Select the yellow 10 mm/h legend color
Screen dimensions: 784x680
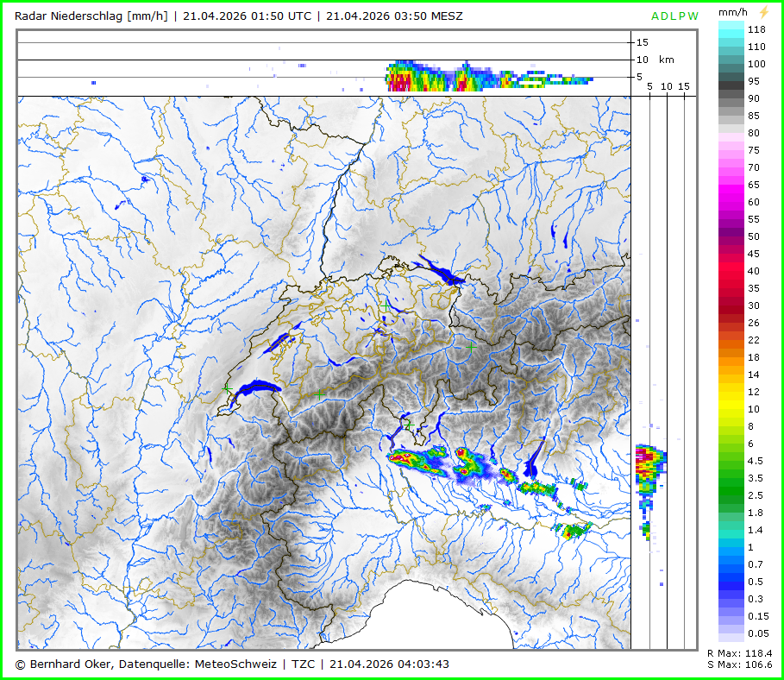click(731, 408)
